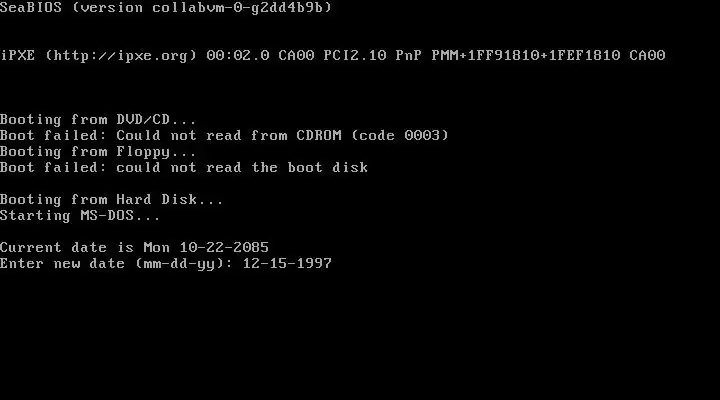Click the entered date 12-15-1997

tap(287, 263)
